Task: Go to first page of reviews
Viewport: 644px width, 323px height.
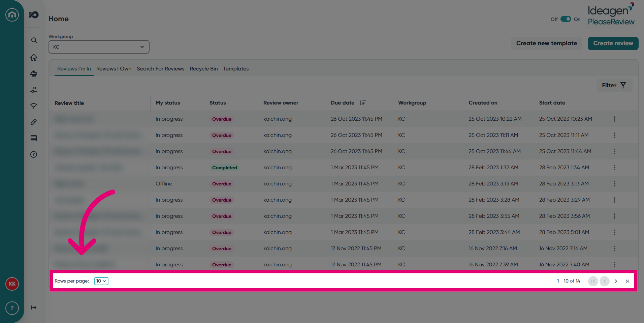Action: click(x=593, y=281)
